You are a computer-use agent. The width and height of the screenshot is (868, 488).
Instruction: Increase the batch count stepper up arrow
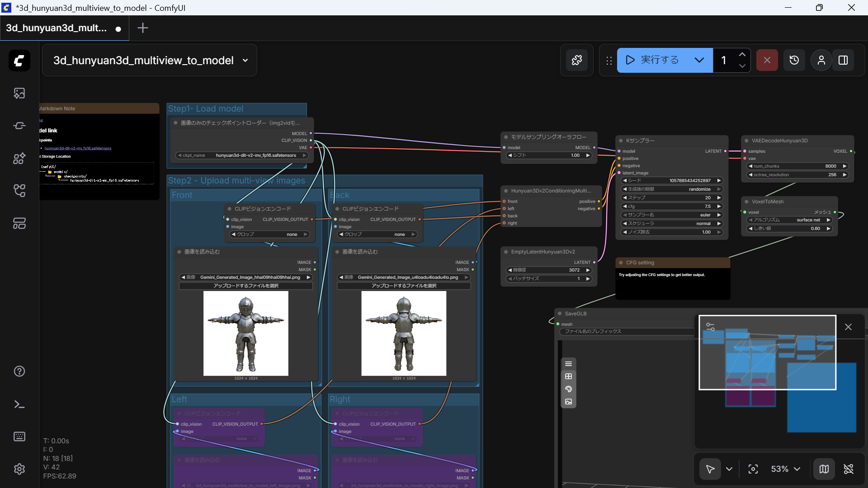742,54
